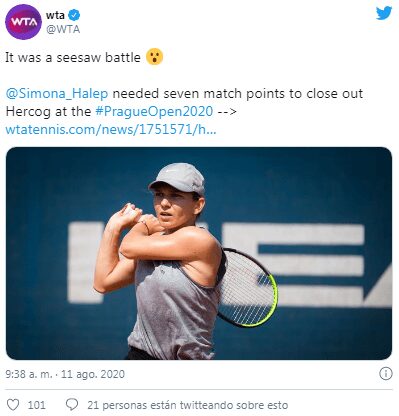Click the 101 likes count
The height and width of the screenshot is (416, 399).
[36, 405]
